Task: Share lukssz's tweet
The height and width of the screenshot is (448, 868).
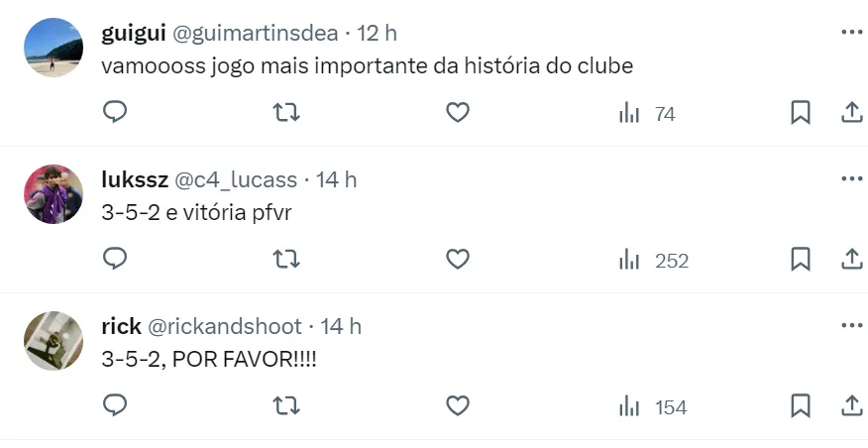Action: pos(851,260)
